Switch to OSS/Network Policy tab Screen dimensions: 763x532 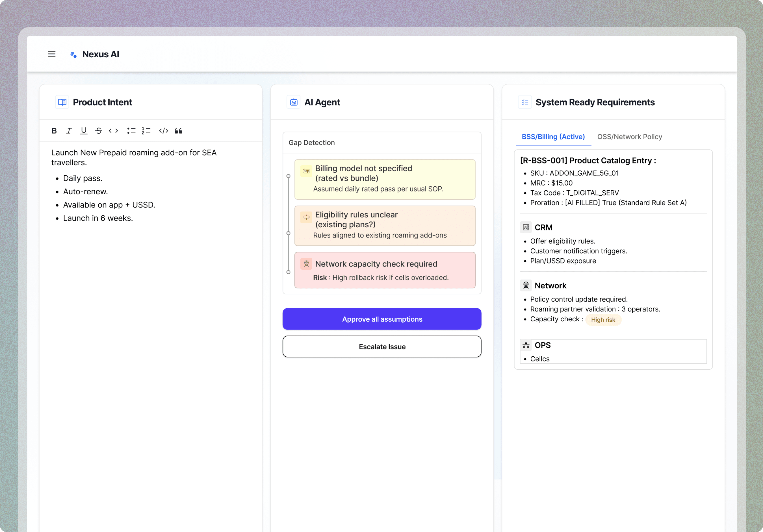629,137
